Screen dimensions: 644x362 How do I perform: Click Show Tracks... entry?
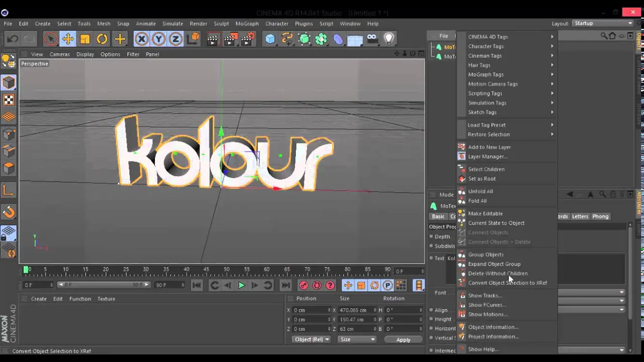(507, 296)
